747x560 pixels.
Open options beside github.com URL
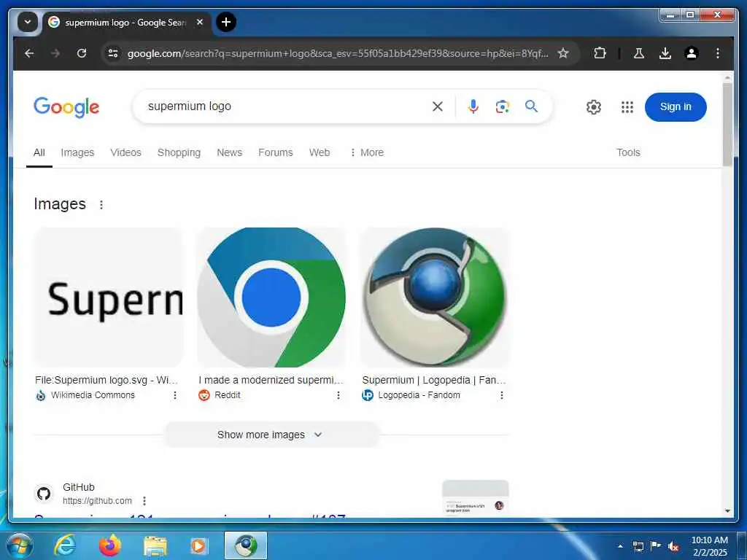pos(144,501)
